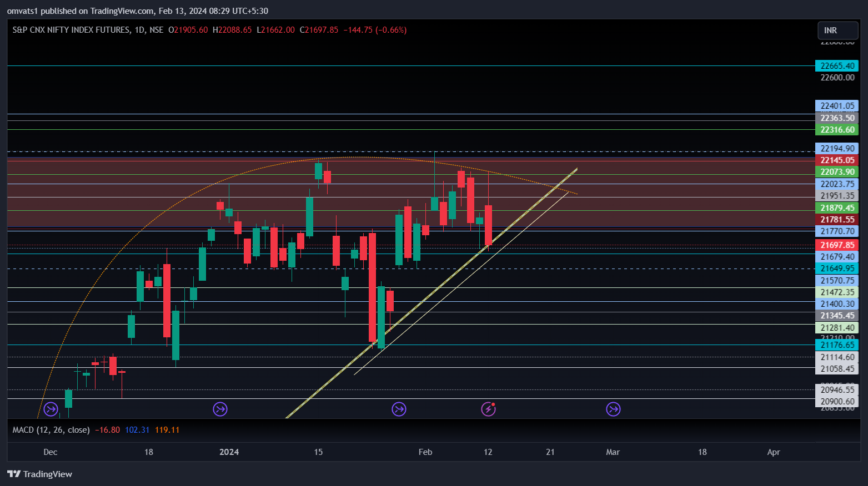
Task: Click the MACD value 119.11
Action: [x=167, y=430]
